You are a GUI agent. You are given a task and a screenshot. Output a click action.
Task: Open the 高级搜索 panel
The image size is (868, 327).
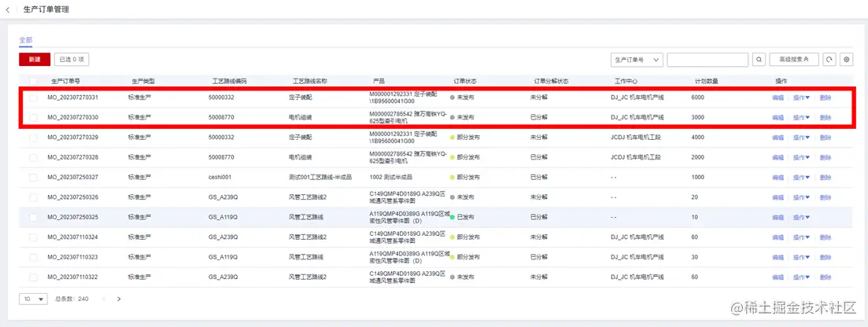tap(794, 59)
